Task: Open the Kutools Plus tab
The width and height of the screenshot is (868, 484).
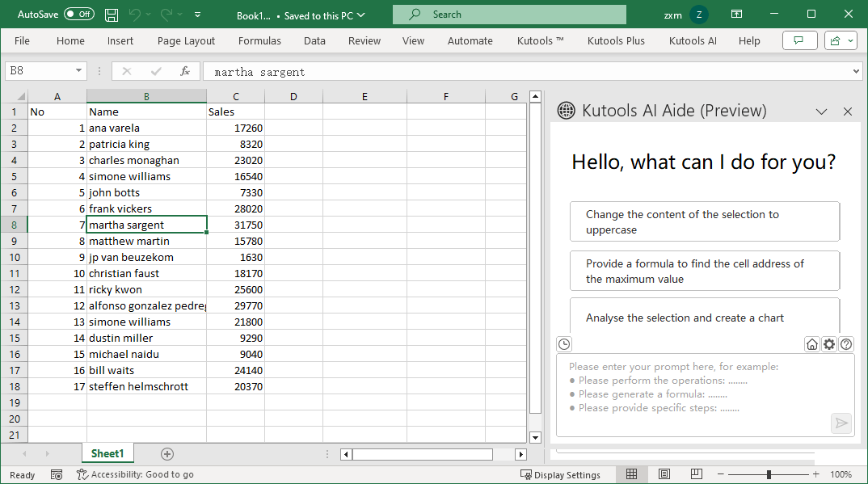Action: [616, 40]
